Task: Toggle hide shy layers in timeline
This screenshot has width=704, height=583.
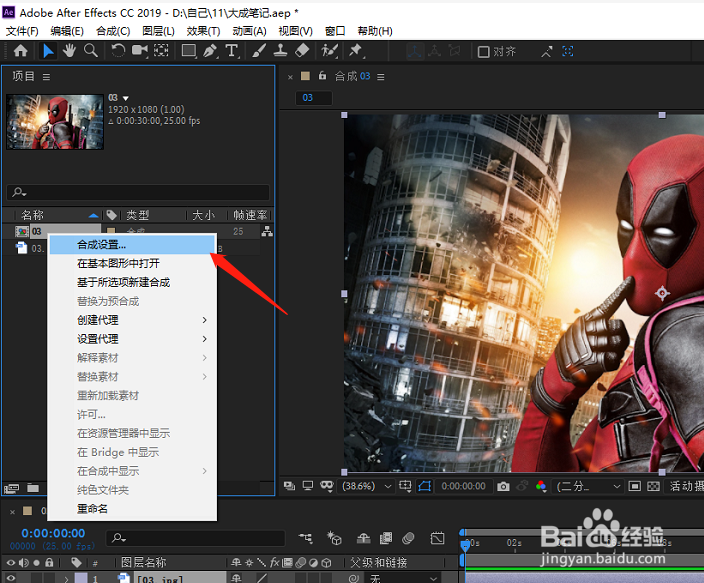Action: point(363,538)
